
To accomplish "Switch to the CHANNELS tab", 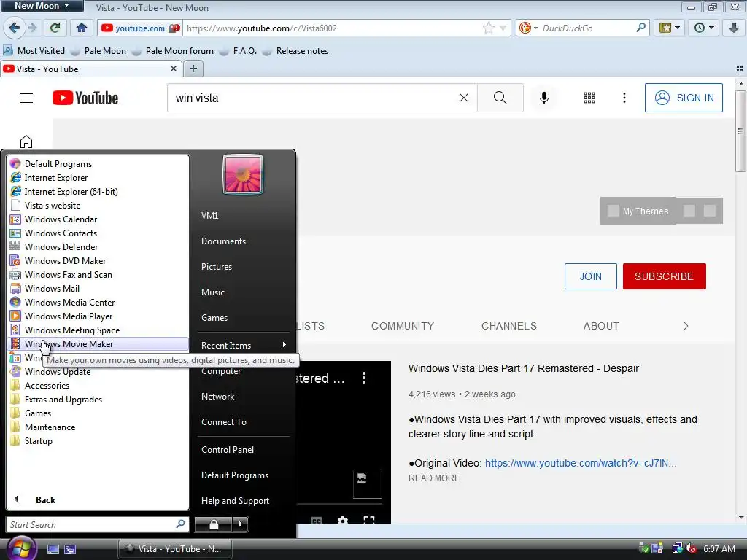I will pyautogui.click(x=508, y=326).
